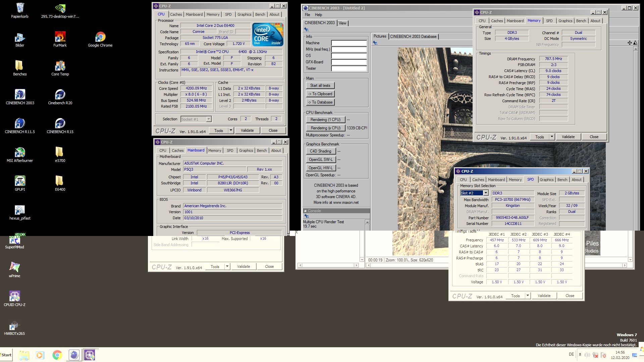Viewport: 644px width, 362px height.
Task: Run the Rendering (x CPU) benchmark
Action: tap(325, 128)
